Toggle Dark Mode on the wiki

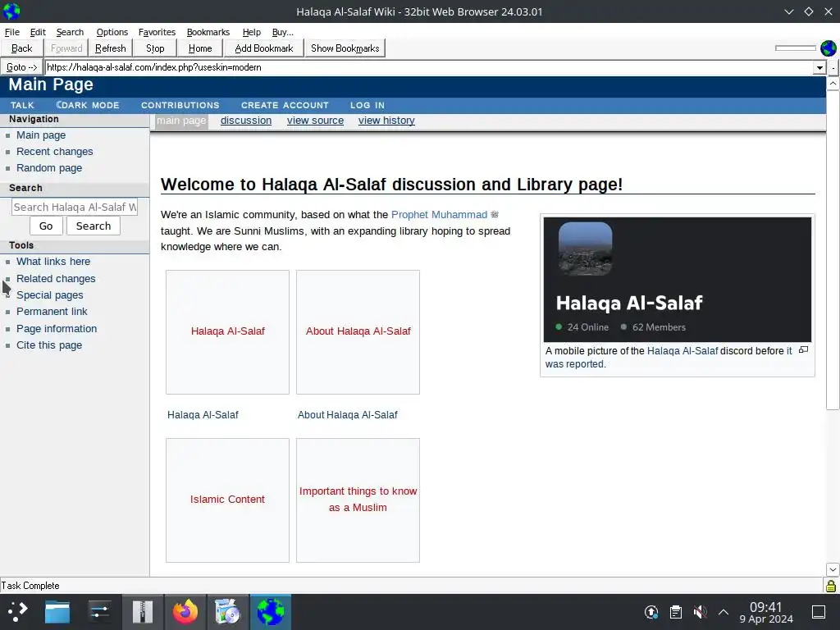[87, 105]
